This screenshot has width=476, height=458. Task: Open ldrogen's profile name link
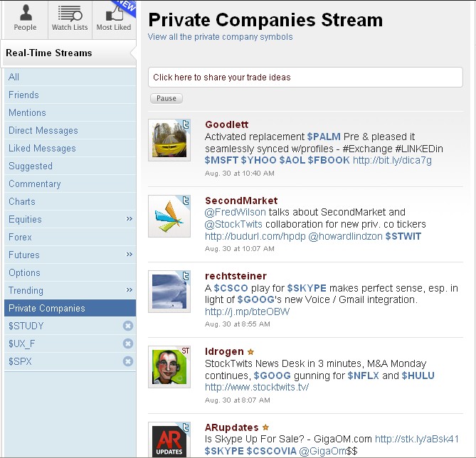(224, 351)
